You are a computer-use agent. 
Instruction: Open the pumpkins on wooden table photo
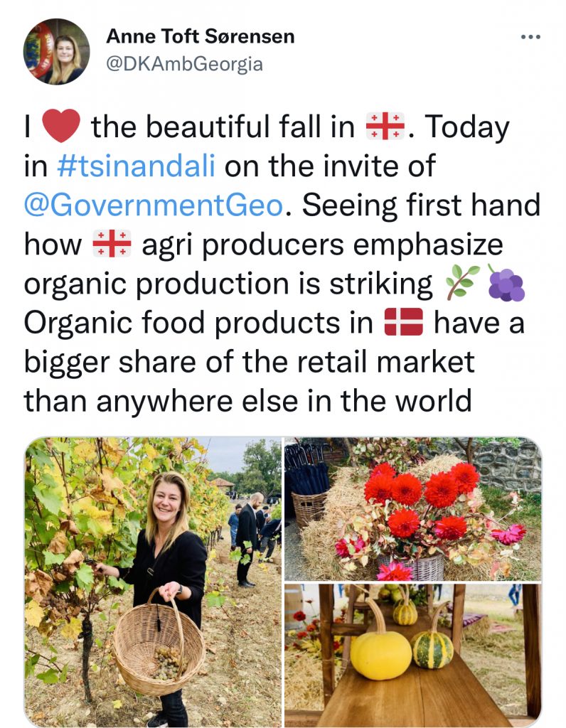[412, 655]
